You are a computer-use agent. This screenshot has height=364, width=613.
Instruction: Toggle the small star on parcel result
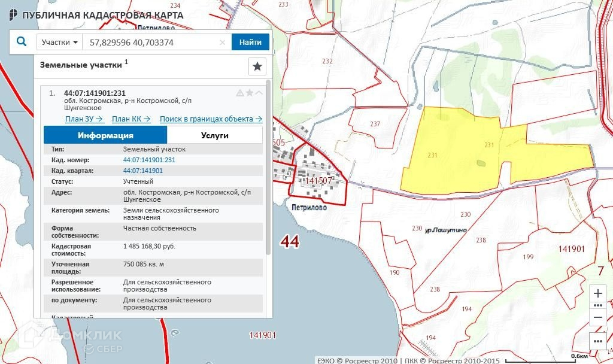click(250, 93)
